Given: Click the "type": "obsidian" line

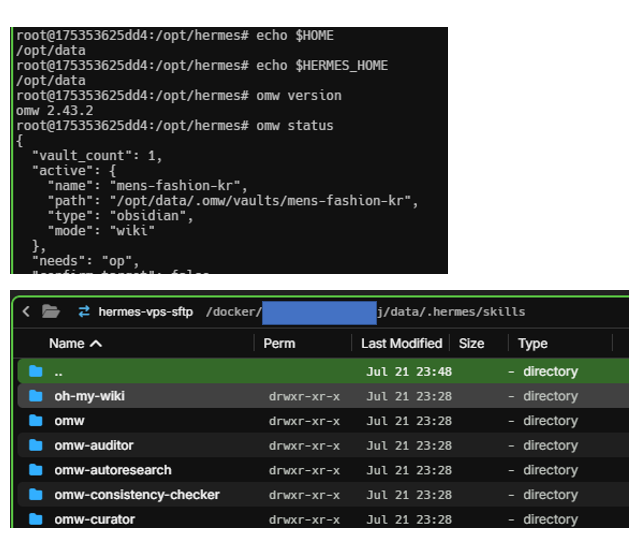Looking at the screenshot, I should [x=120, y=216].
